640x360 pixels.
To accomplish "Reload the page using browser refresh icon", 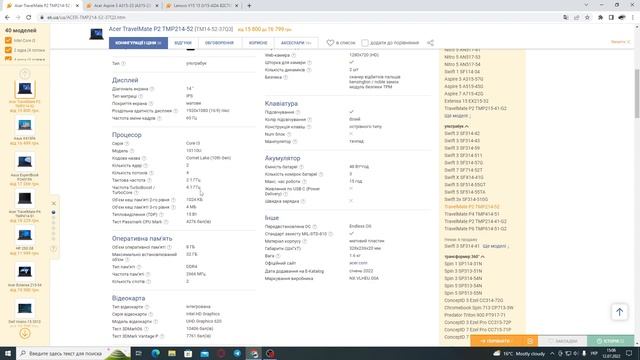I will [x=29, y=18].
